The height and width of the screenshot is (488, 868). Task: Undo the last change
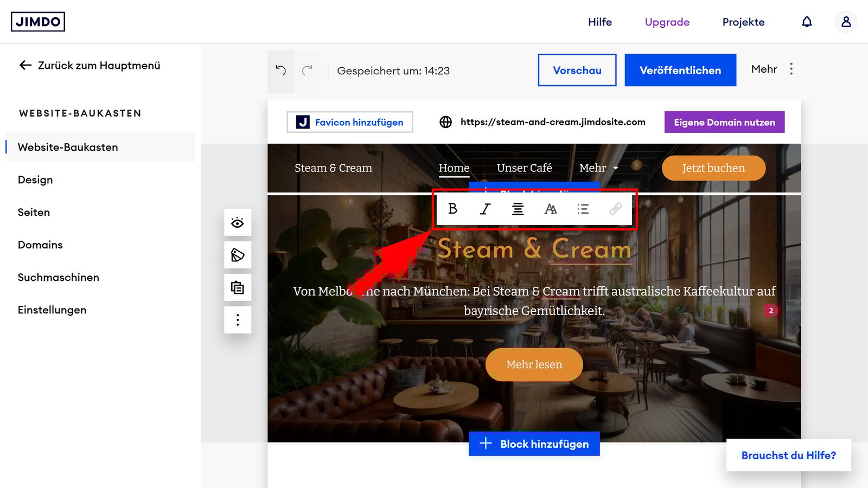(280, 70)
